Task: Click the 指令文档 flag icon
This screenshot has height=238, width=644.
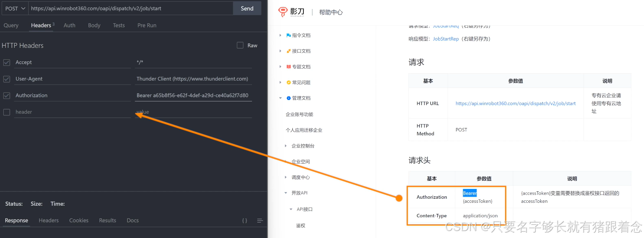Action: point(289,36)
